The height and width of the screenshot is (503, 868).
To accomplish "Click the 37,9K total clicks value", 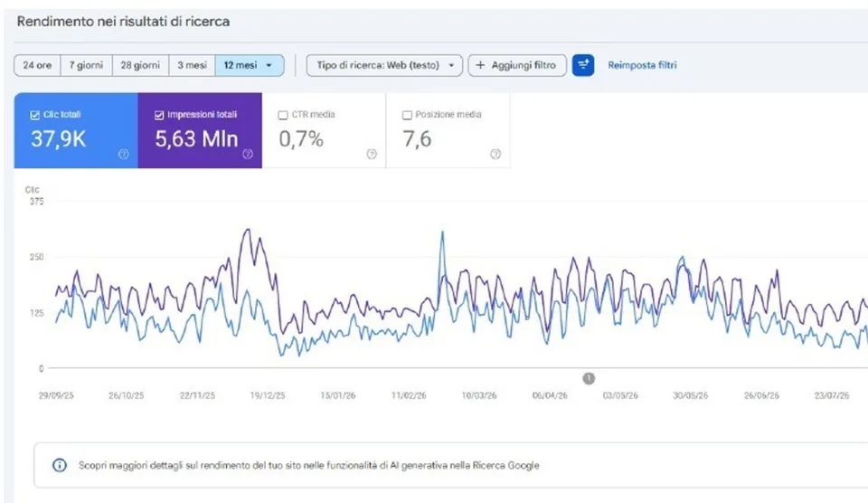I will tap(58, 139).
